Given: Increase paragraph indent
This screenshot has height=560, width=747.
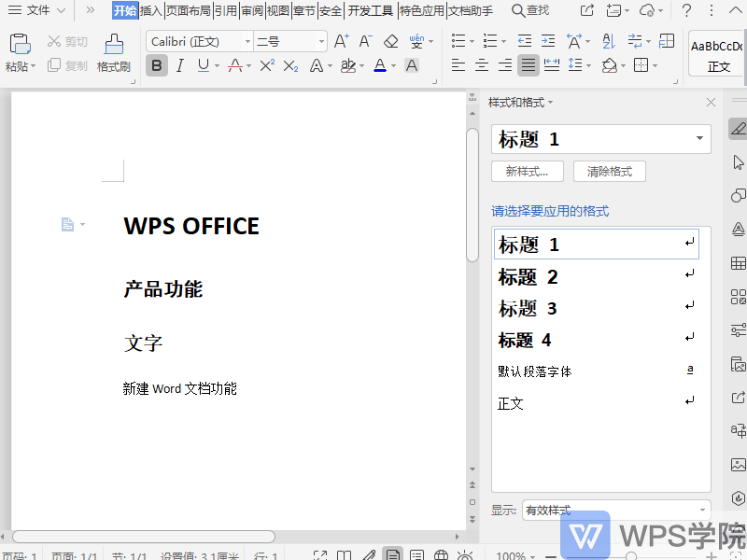Looking at the screenshot, I should (548, 41).
